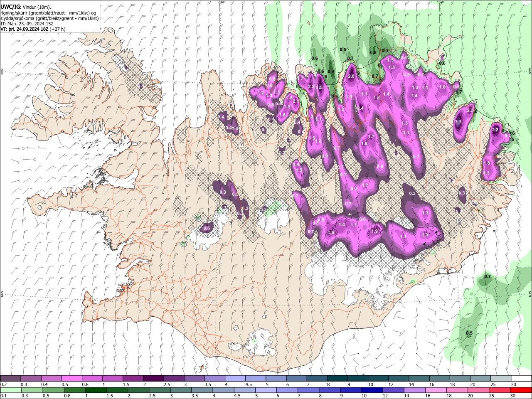Click the "VT: þri. 24.09.2024 18Z (+27 h)" line
Viewport: 532px width, 399px height.
coord(33,29)
